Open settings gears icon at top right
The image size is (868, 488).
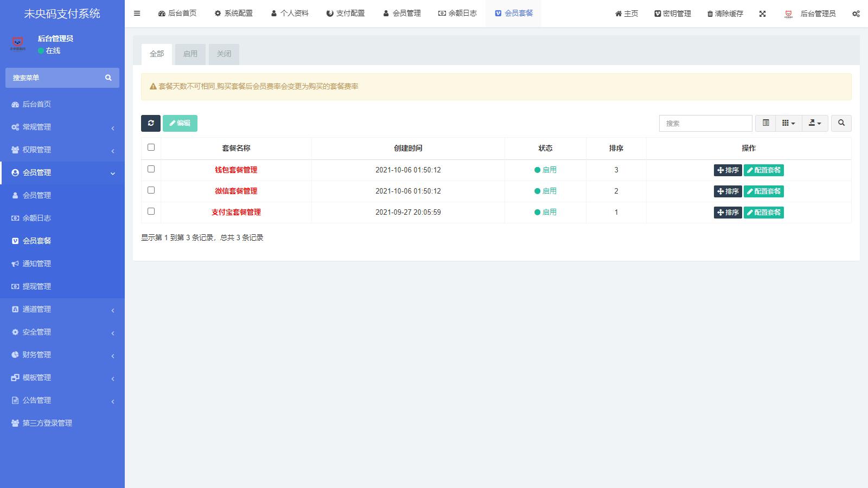point(856,14)
